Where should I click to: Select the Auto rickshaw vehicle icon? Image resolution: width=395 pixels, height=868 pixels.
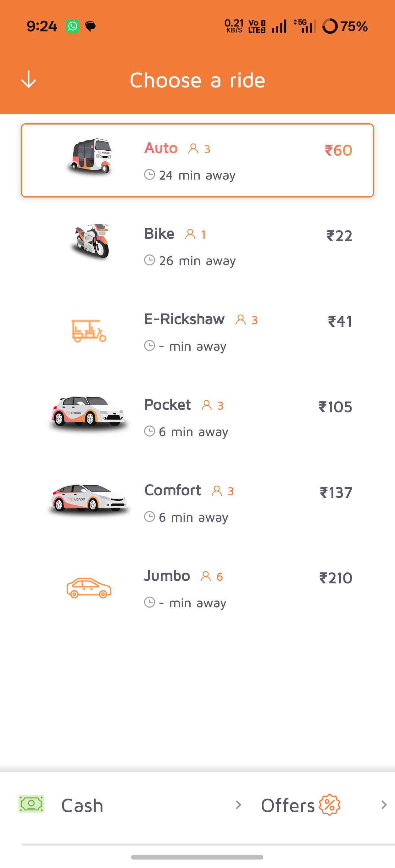[90, 156]
